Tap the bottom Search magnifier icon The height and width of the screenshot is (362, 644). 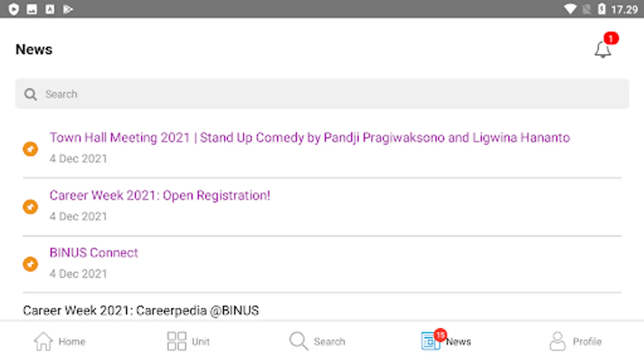[x=298, y=341]
